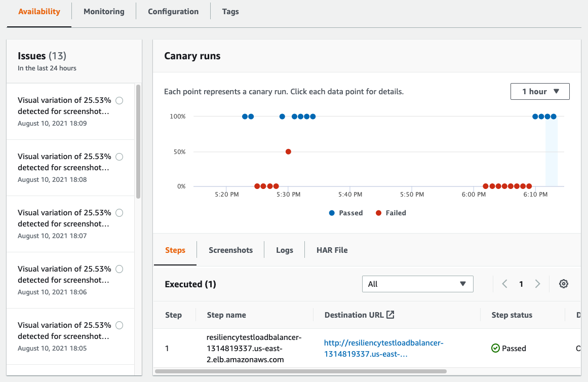Open the table settings gear icon

[x=563, y=284]
